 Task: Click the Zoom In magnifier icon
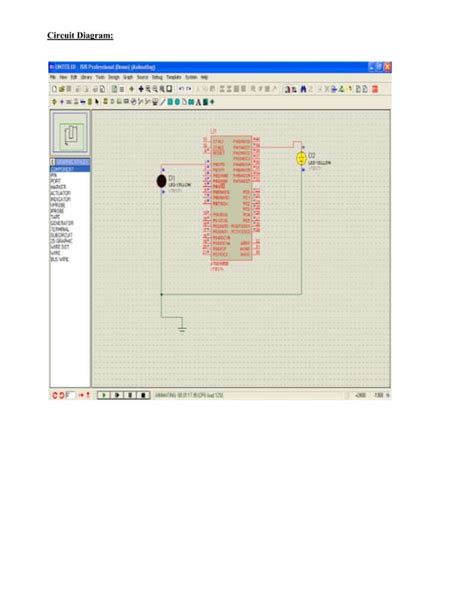(x=148, y=89)
